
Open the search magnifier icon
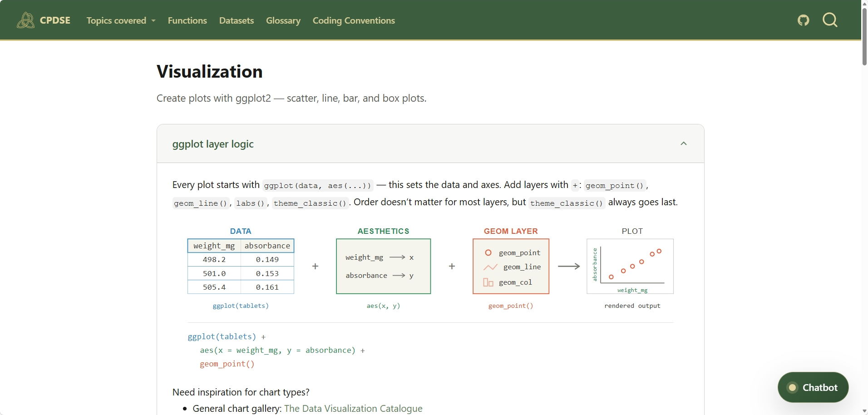click(830, 20)
